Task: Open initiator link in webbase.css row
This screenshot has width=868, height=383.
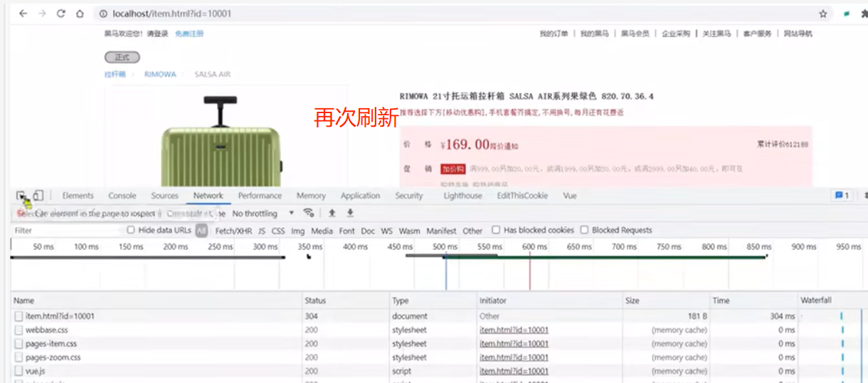Action: click(514, 330)
